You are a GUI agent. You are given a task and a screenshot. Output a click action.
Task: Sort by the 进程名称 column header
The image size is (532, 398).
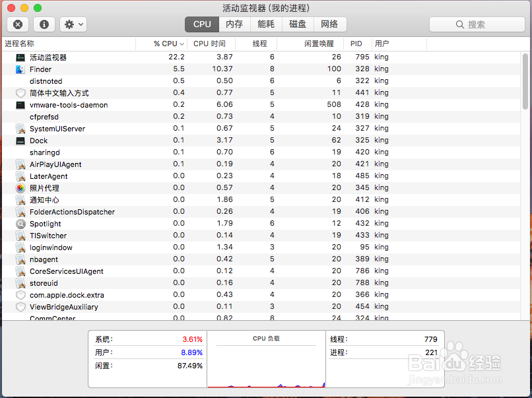[69, 44]
